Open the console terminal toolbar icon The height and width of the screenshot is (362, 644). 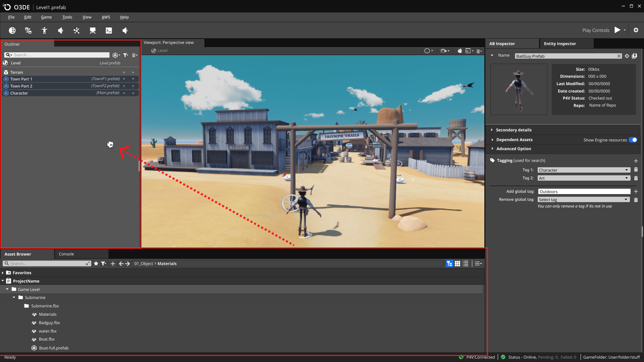tap(109, 31)
